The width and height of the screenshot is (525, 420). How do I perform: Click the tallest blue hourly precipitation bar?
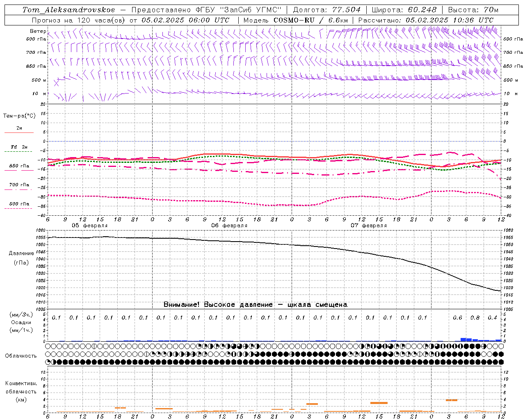[x=463, y=340]
